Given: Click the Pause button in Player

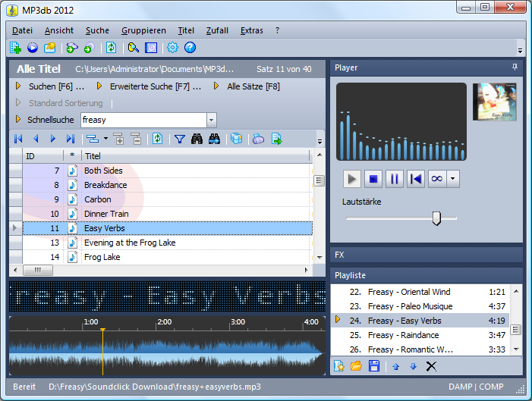Looking at the screenshot, I should coord(395,179).
